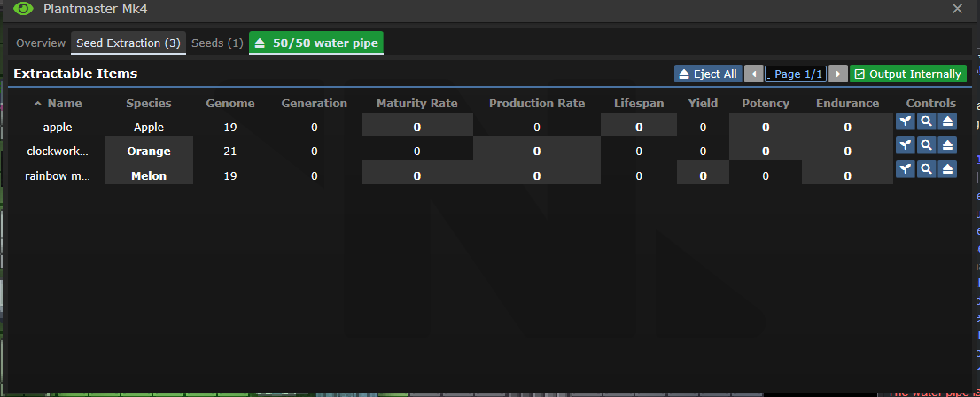Click the plant icon in clockwork Orange row
The width and height of the screenshot is (980, 397).
[905, 145]
